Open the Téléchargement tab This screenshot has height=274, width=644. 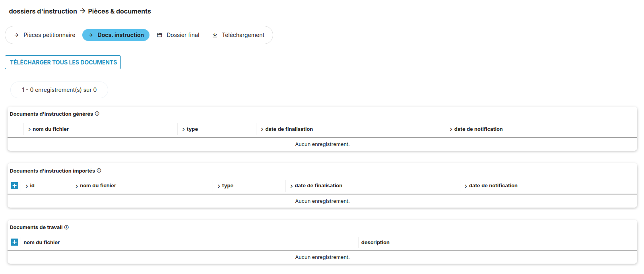pyautogui.click(x=243, y=35)
